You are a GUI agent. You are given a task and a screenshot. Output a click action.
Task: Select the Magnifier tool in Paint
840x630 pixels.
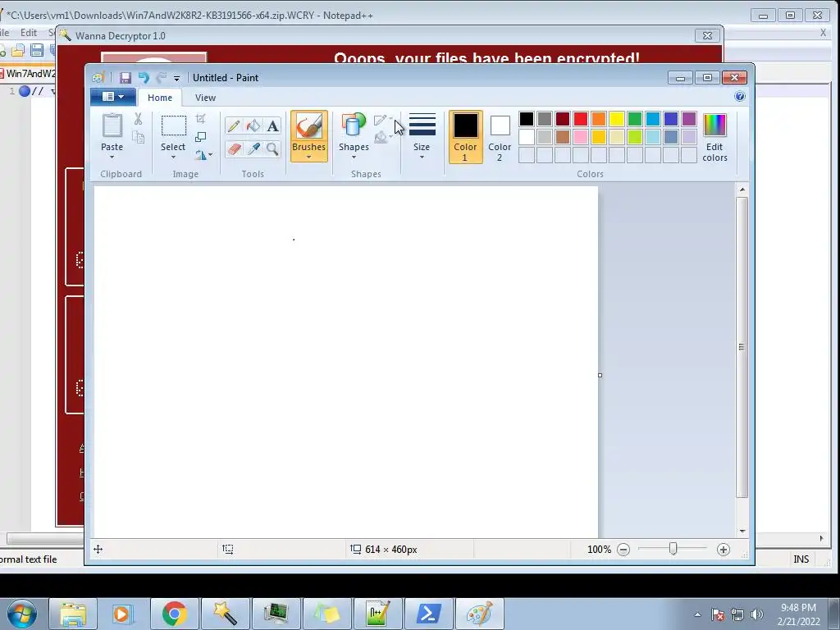[272, 149]
